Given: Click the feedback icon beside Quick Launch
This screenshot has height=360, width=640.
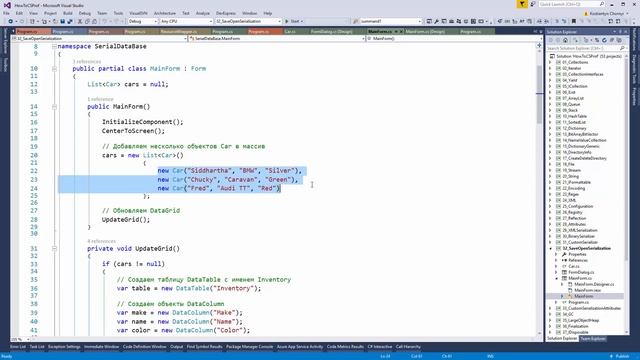Looking at the screenshot, I should [532, 4].
